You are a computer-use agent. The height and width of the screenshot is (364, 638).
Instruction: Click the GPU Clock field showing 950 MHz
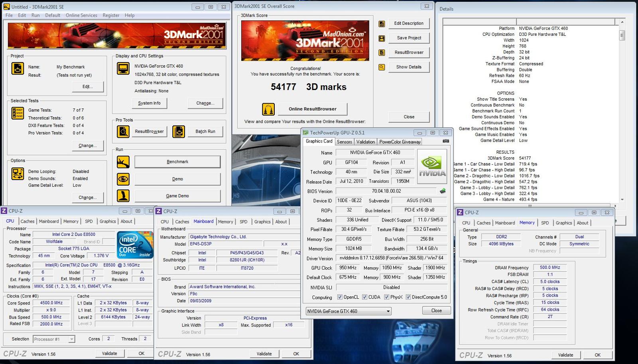[348, 268]
